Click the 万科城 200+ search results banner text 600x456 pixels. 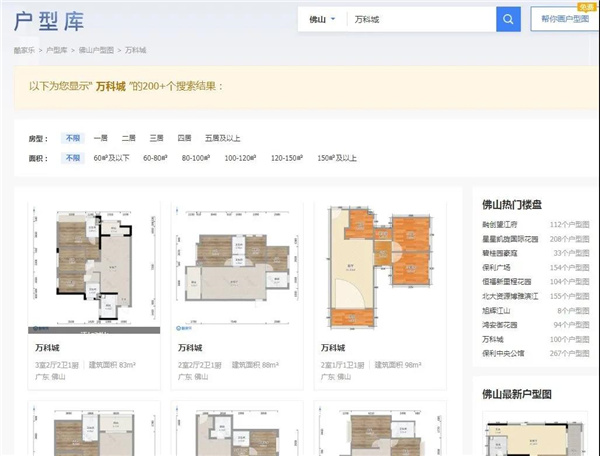126,86
